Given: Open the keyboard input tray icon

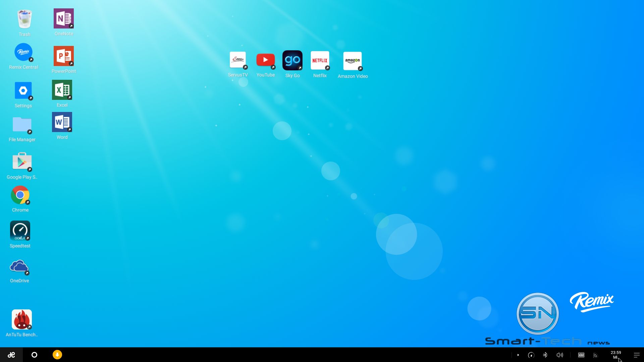Looking at the screenshot, I should pos(581,355).
